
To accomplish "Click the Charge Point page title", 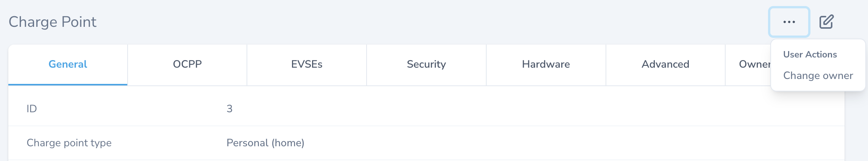I will 53,22.
